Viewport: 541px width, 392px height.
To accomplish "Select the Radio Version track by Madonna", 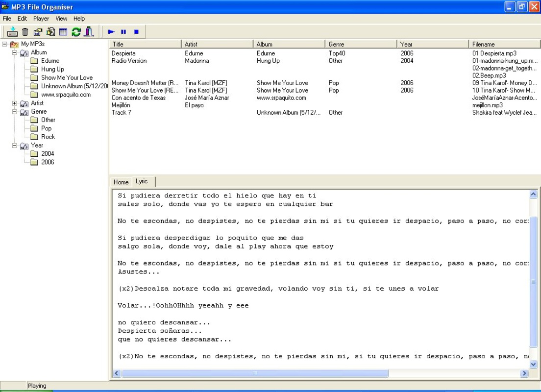I will (324, 61).
